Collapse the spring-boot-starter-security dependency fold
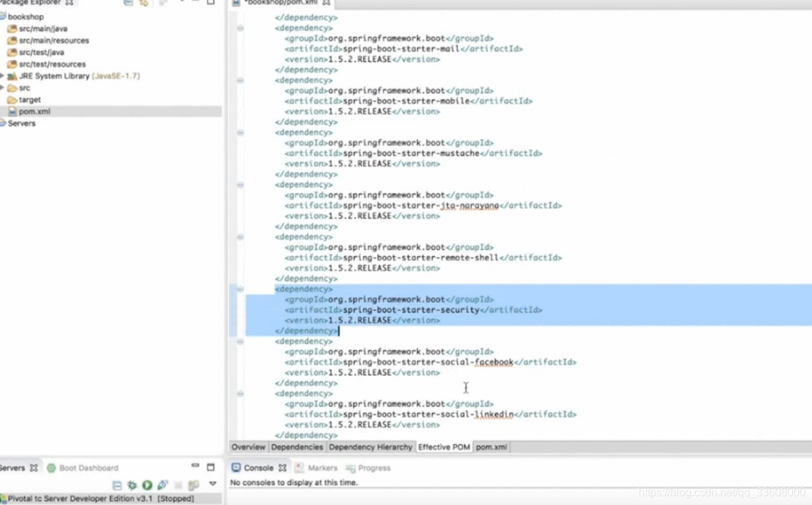Viewport: 812px width, 505px height. point(241,289)
